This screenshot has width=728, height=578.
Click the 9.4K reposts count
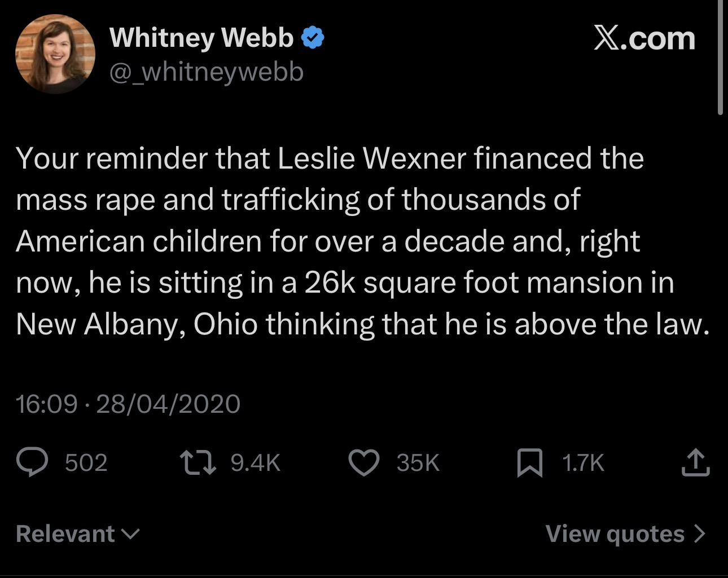pos(255,463)
